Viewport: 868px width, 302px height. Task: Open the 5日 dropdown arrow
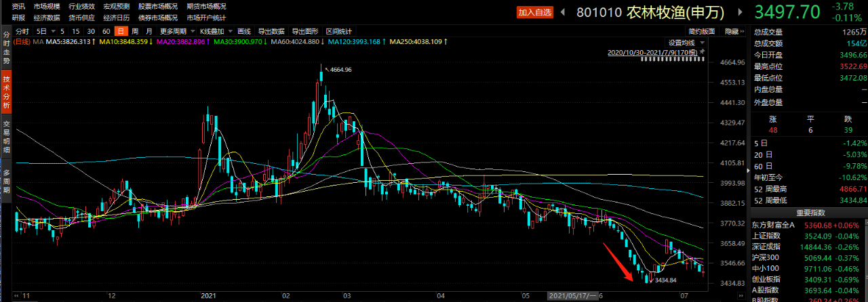[x=52, y=32]
